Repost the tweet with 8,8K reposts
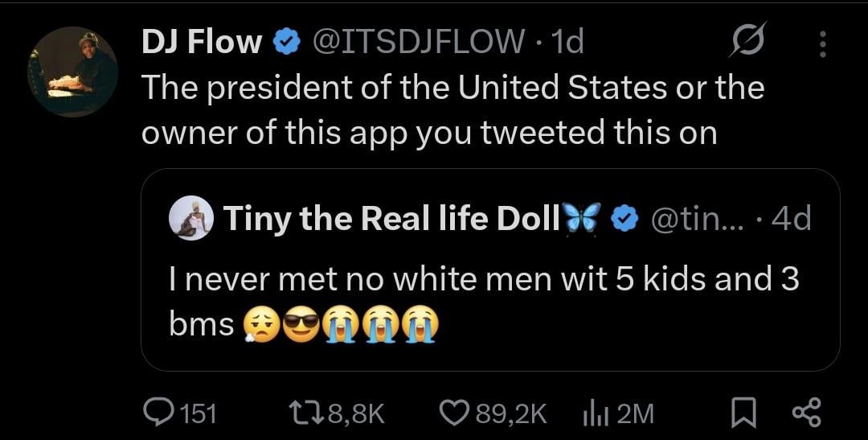868x440 pixels. (304, 413)
